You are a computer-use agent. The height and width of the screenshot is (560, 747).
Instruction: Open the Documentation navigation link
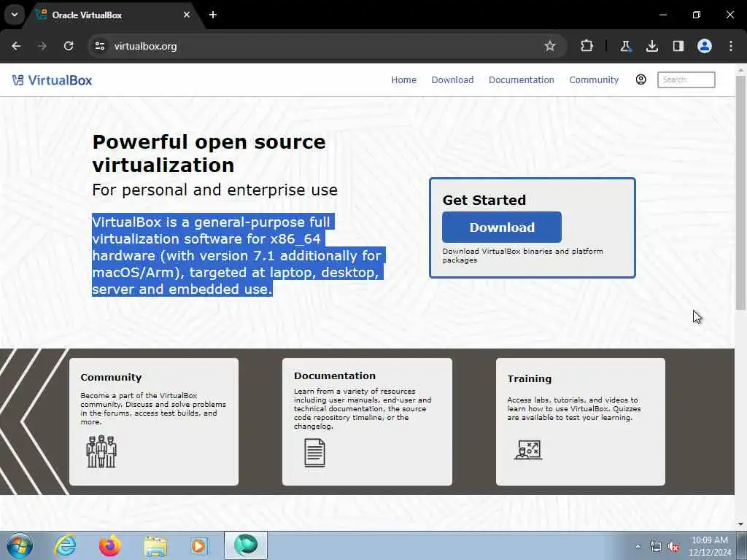(x=521, y=80)
